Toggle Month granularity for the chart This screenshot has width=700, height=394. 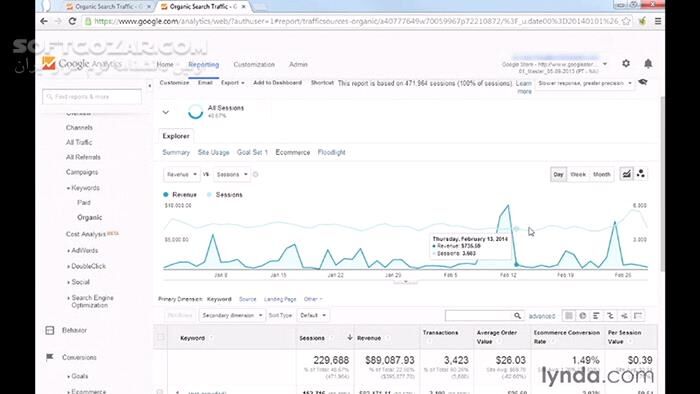click(x=601, y=174)
